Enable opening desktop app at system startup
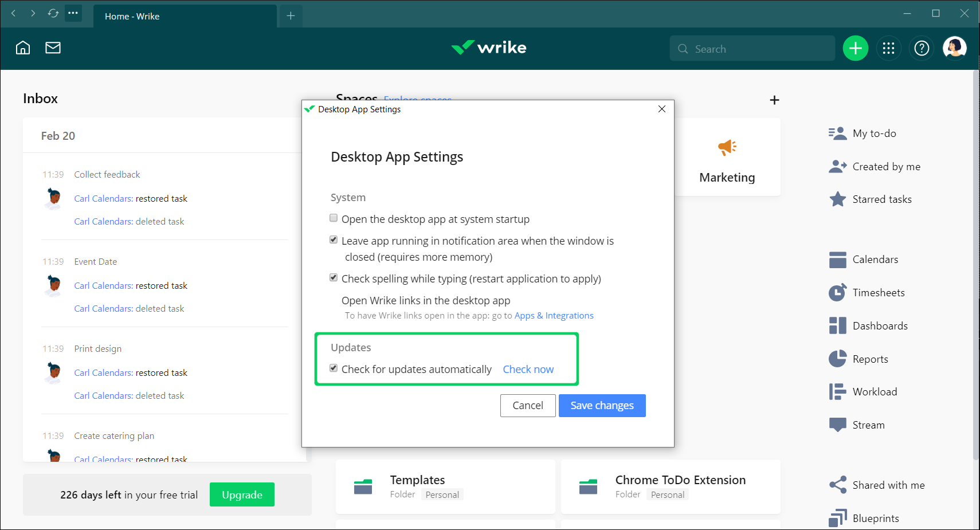The height and width of the screenshot is (530, 980). [x=334, y=218]
